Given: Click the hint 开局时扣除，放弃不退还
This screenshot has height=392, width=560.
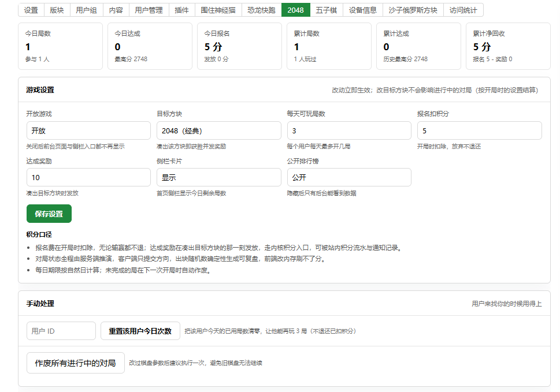Looking at the screenshot, I should tap(449, 146).
